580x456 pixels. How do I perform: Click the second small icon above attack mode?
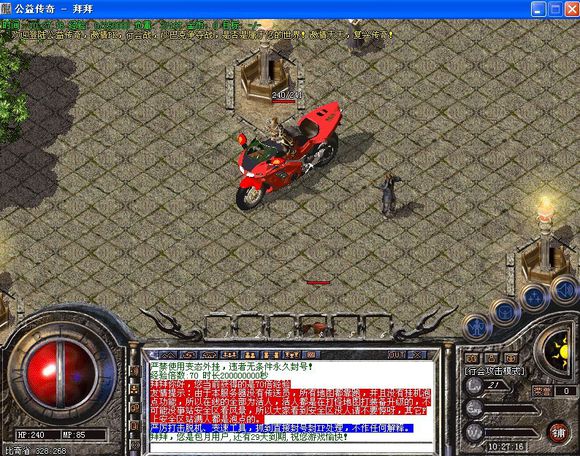[492, 358]
